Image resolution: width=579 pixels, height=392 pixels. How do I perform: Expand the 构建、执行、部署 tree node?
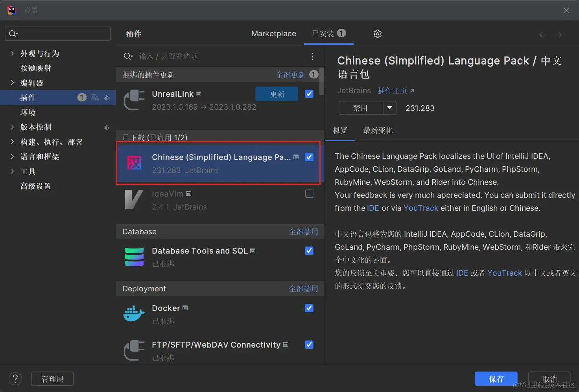(x=12, y=142)
